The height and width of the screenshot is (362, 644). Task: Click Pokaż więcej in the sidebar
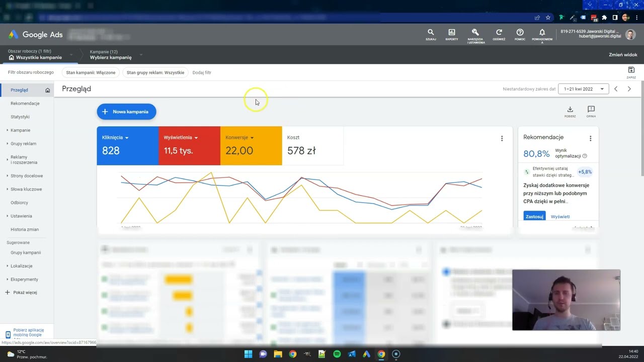(21, 293)
